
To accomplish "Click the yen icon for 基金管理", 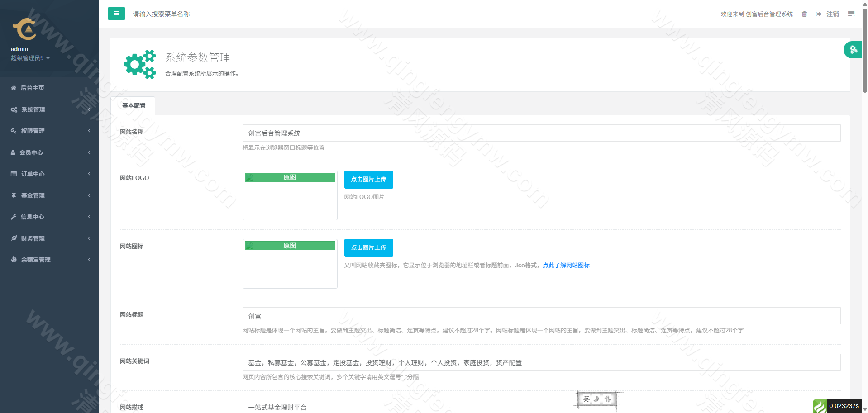I will tap(14, 195).
